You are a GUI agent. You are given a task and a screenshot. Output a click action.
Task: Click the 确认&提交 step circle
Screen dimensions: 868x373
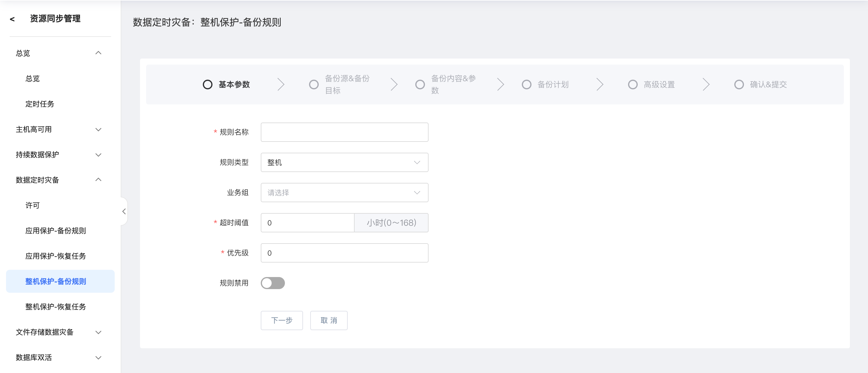739,84
